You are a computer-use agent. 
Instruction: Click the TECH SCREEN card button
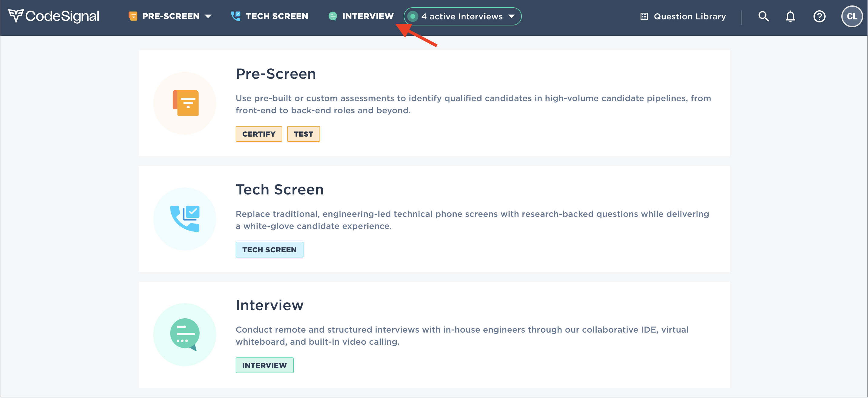tap(269, 249)
